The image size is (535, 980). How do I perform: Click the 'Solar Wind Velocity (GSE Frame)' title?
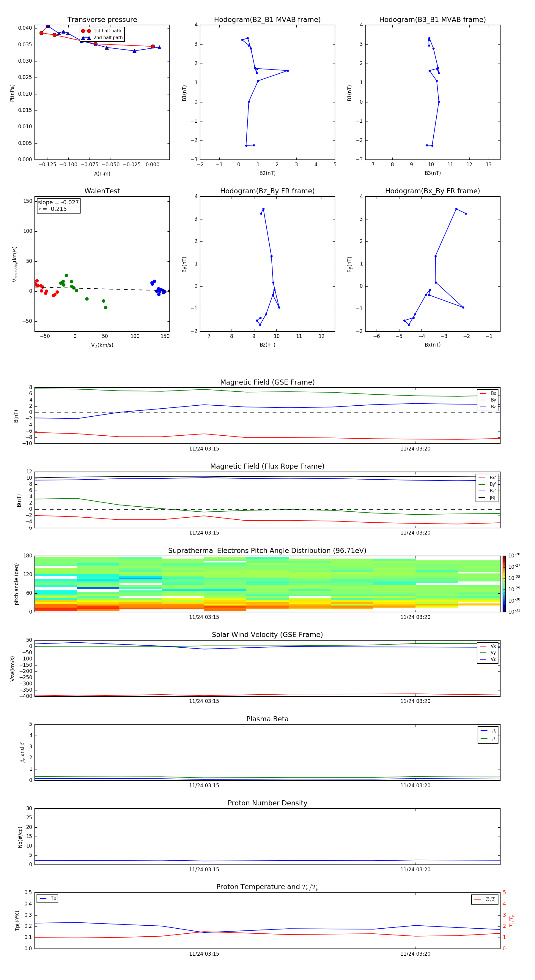point(267,635)
